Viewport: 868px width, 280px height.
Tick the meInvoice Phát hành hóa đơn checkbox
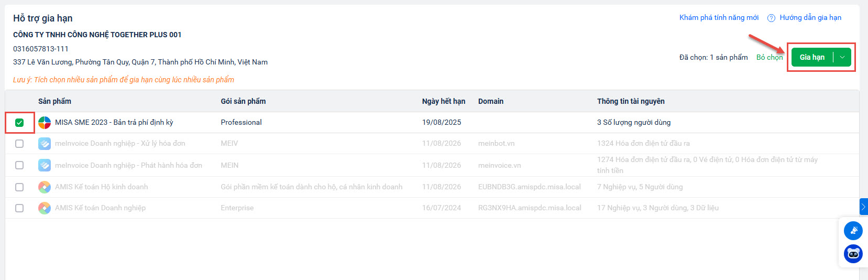point(19,165)
